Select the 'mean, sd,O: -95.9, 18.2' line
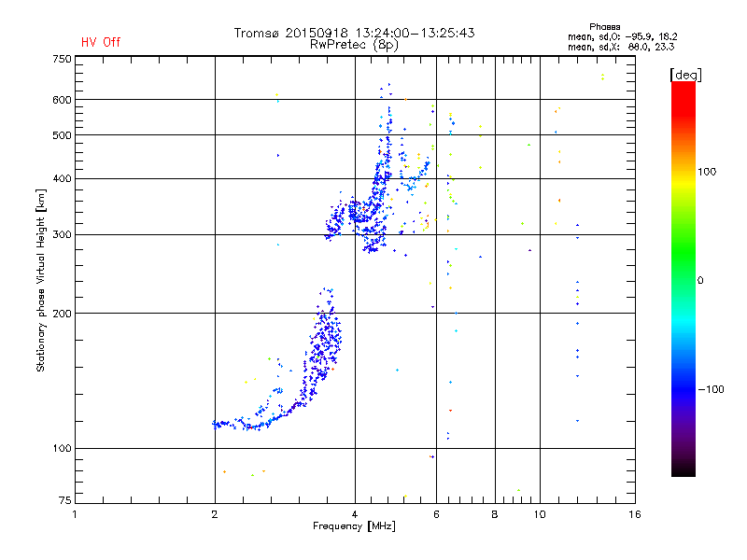Image resolution: width=747 pixels, height=560 pixels. (x=622, y=36)
